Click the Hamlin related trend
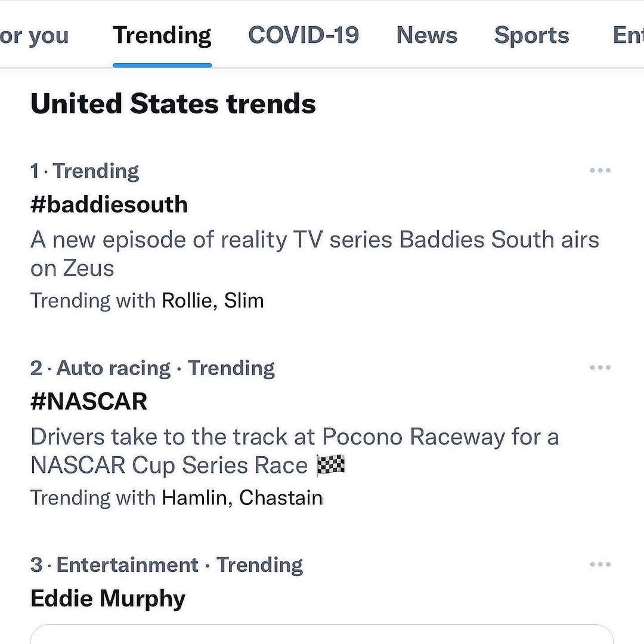This screenshot has width=644, height=644. [195, 497]
